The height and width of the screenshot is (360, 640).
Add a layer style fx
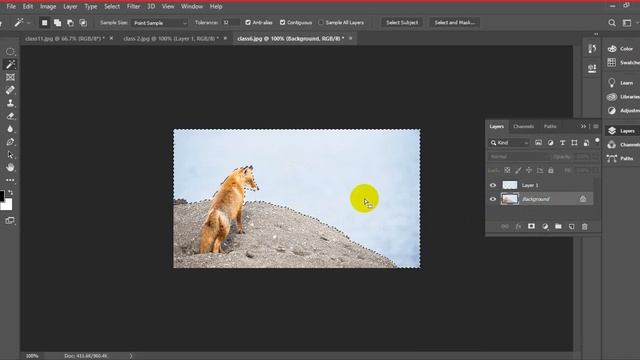(x=518, y=227)
